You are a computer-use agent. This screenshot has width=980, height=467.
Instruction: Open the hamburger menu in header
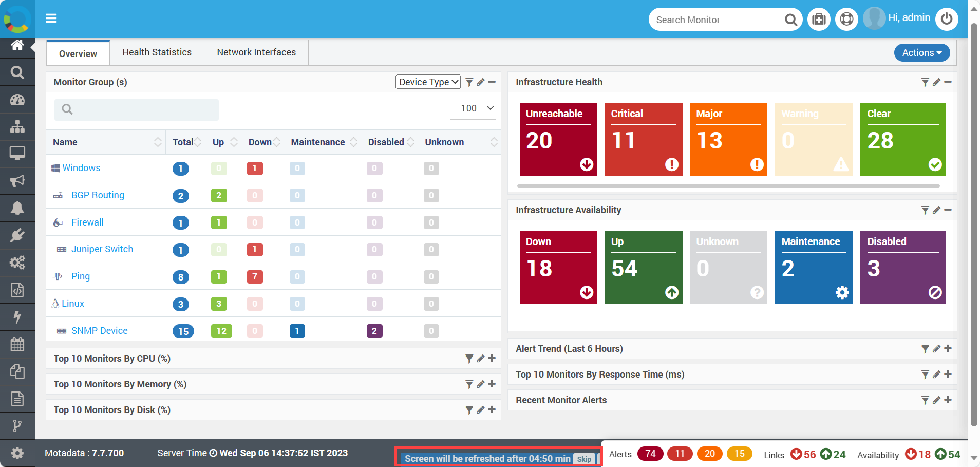[51, 18]
